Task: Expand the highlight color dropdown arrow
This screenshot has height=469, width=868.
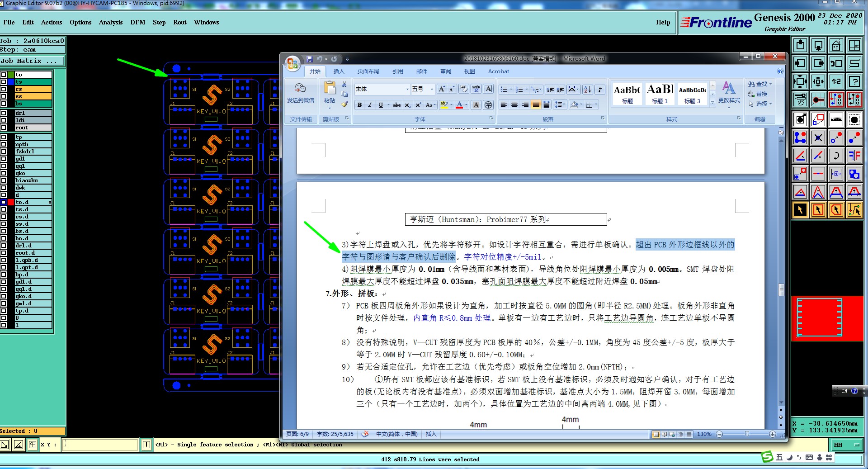Action: click(451, 105)
